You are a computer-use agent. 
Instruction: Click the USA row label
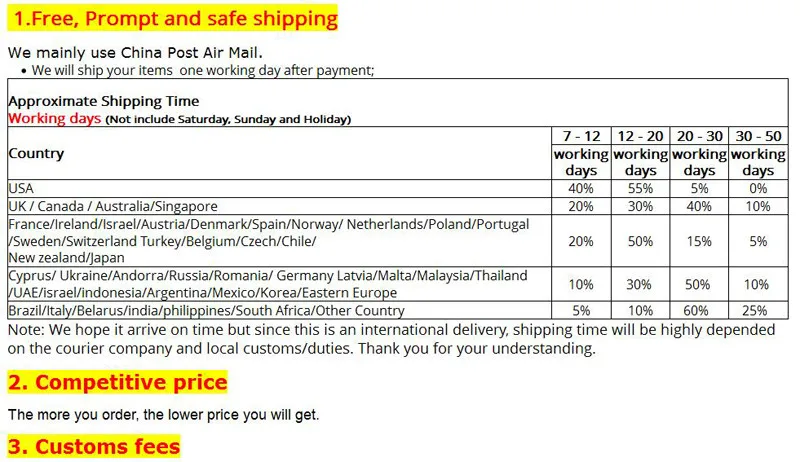21,189
